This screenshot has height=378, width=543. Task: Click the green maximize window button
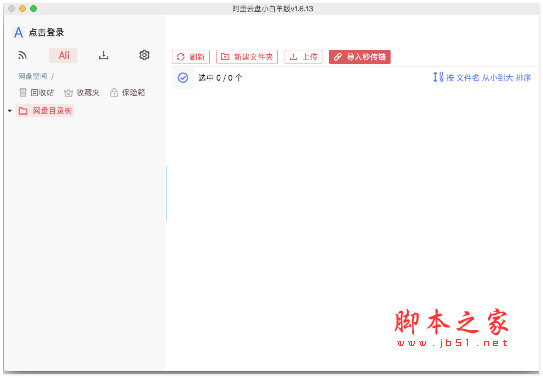point(34,9)
